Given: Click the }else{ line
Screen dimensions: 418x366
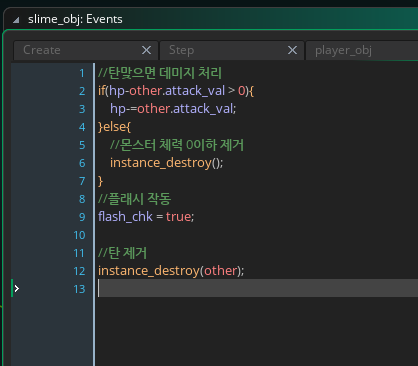Looking at the screenshot, I should (x=115, y=127).
